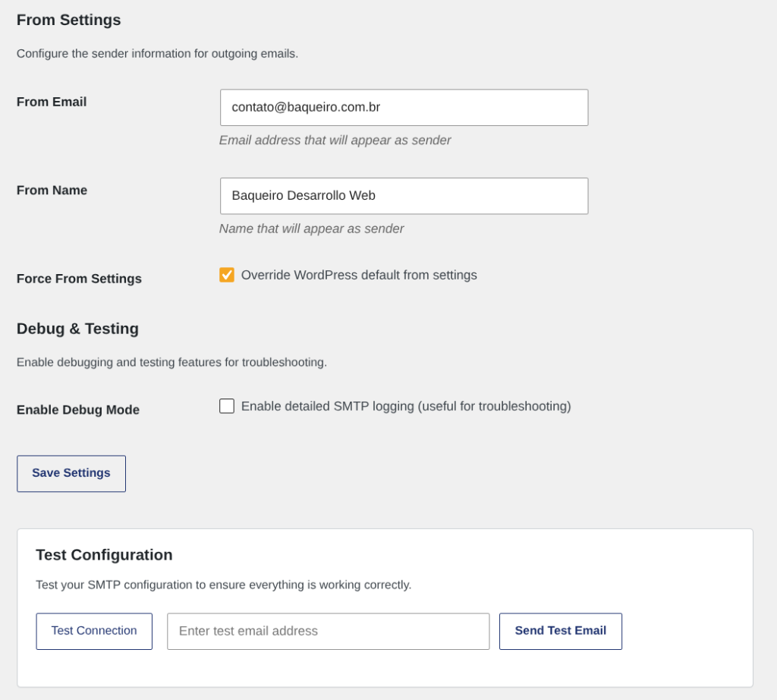Screen dimensions: 777x700
Task: Click the test email address field
Action: [x=328, y=631]
